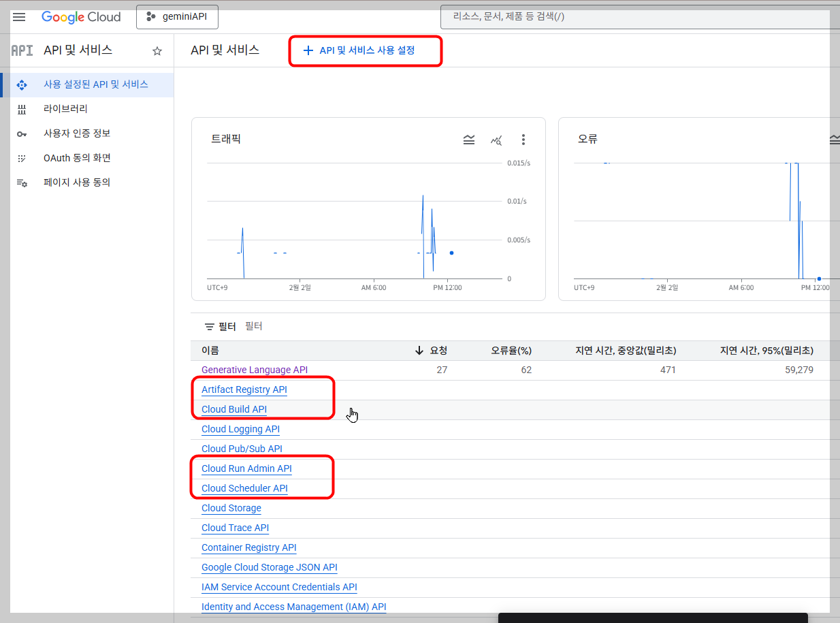Click the OAuth consent screen dotted icon
This screenshot has height=623, width=840.
click(x=22, y=159)
